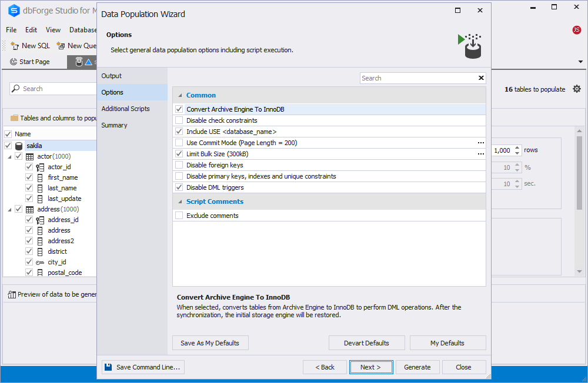Increase the percent value spinner

(x=517, y=165)
